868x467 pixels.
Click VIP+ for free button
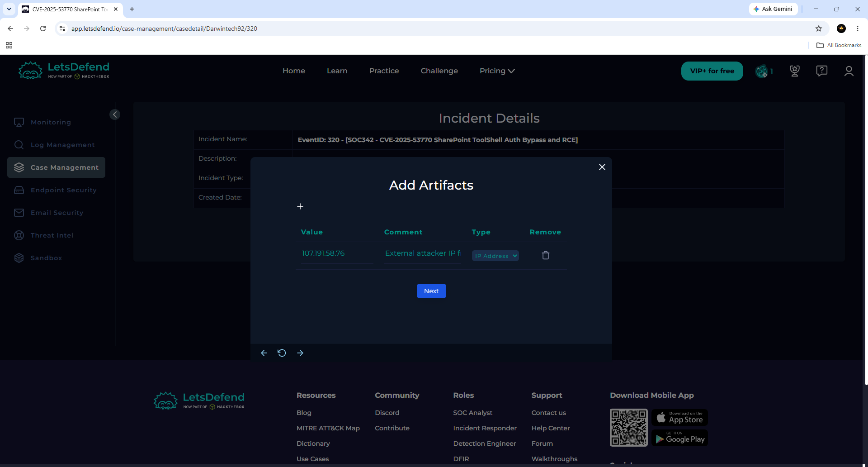(712, 71)
